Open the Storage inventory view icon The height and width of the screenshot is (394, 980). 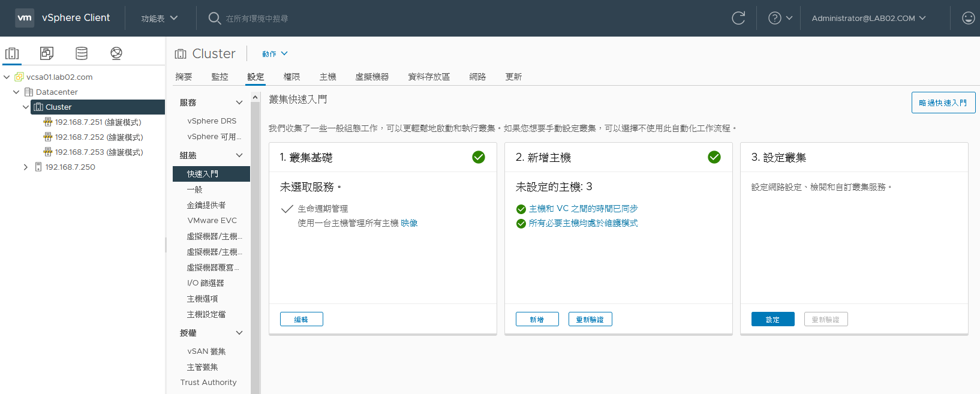(82, 53)
